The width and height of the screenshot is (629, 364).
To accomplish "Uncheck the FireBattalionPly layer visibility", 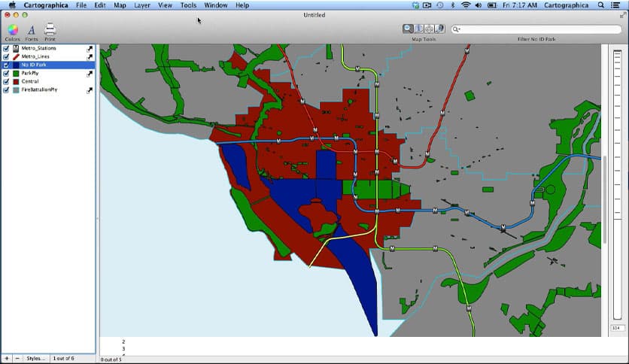I will [6, 90].
